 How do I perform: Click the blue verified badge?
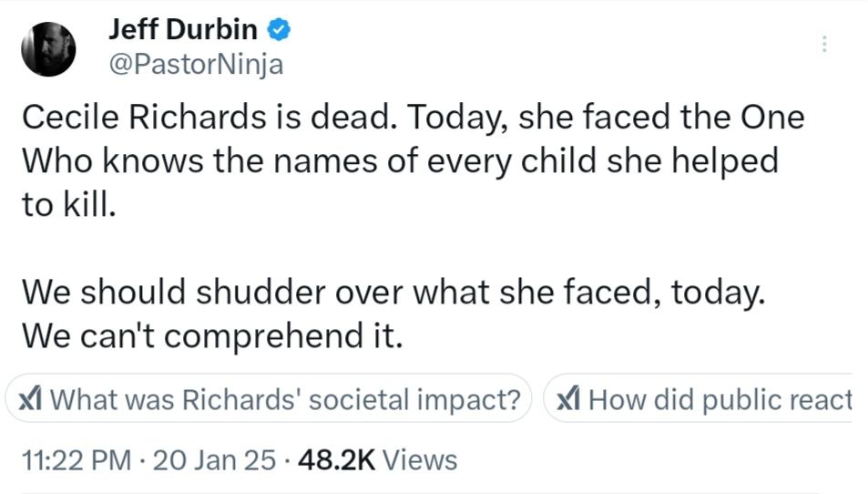coord(278,31)
